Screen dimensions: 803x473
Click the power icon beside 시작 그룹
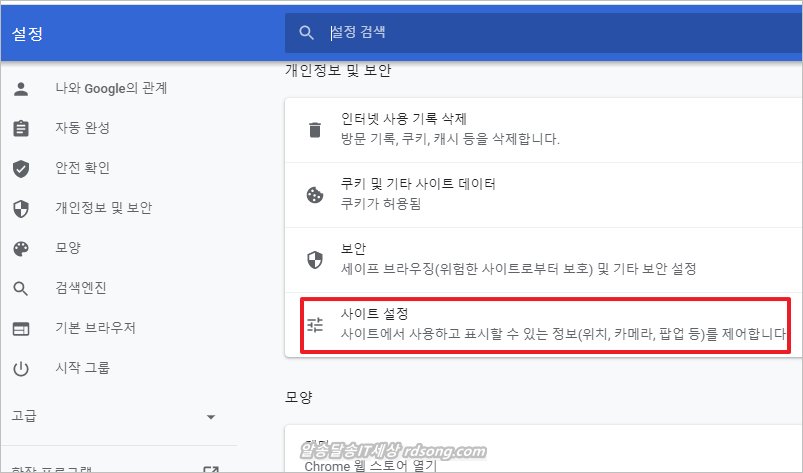(21, 369)
